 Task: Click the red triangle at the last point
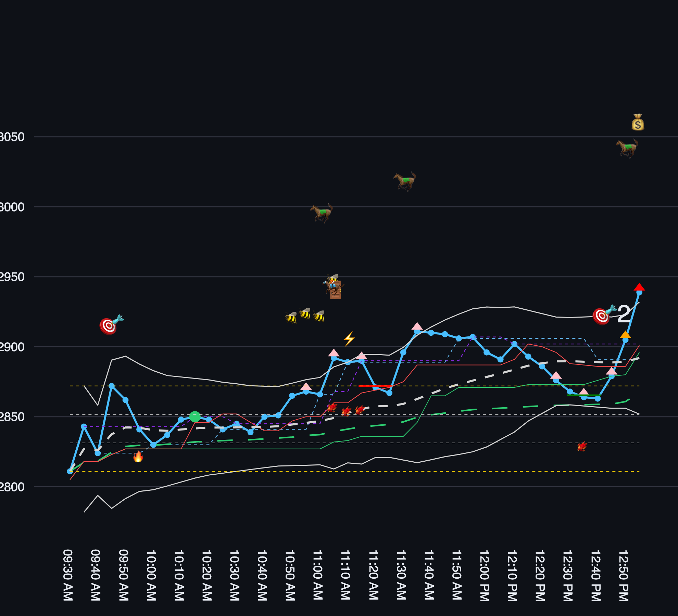(x=639, y=287)
